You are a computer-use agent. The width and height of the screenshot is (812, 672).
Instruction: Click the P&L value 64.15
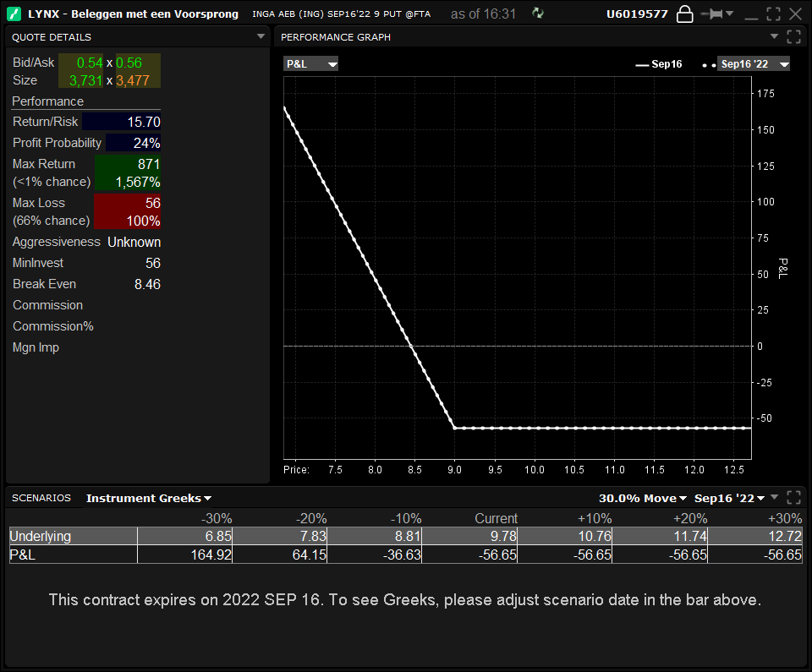coord(310,555)
